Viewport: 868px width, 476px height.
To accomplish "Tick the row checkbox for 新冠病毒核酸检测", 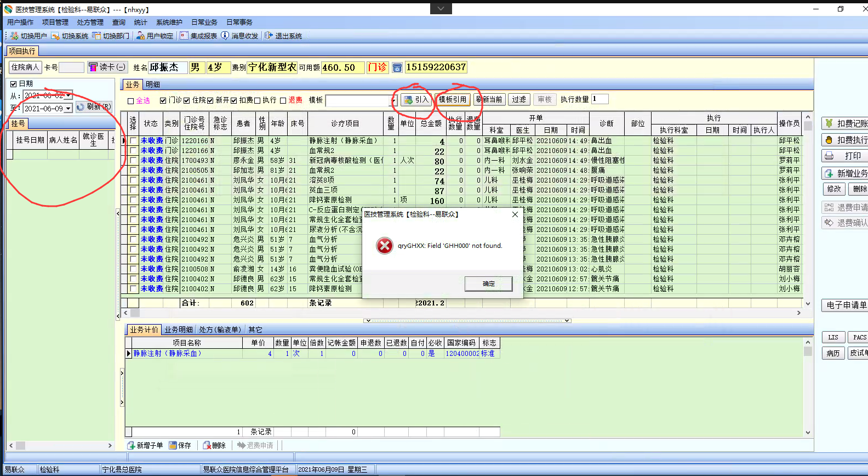I will pyautogui.click(x=133, y=161).
